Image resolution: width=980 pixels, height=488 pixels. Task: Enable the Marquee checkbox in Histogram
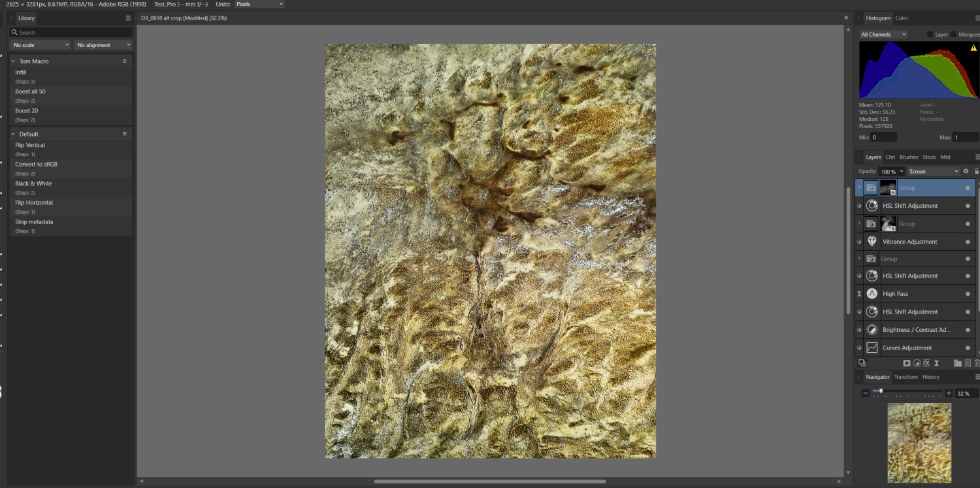(954, 35)
